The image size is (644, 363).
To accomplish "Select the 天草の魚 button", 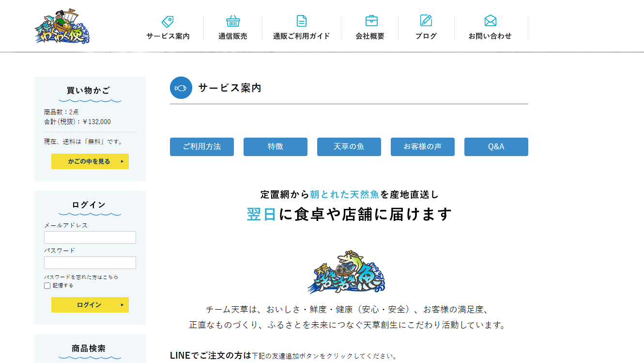I will coord(349,147).
